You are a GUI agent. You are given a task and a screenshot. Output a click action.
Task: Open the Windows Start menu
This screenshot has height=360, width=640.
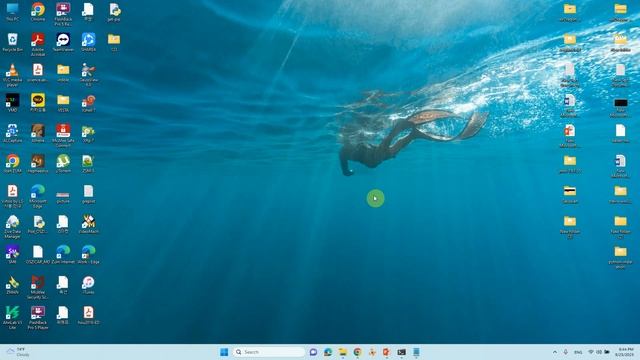(224, 352)
